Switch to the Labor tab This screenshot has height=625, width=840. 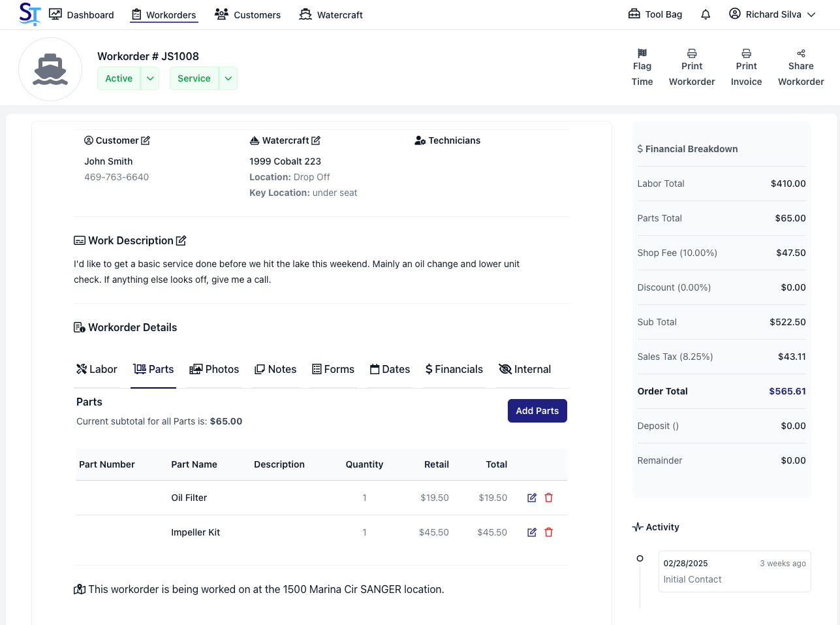click(97, 369)
